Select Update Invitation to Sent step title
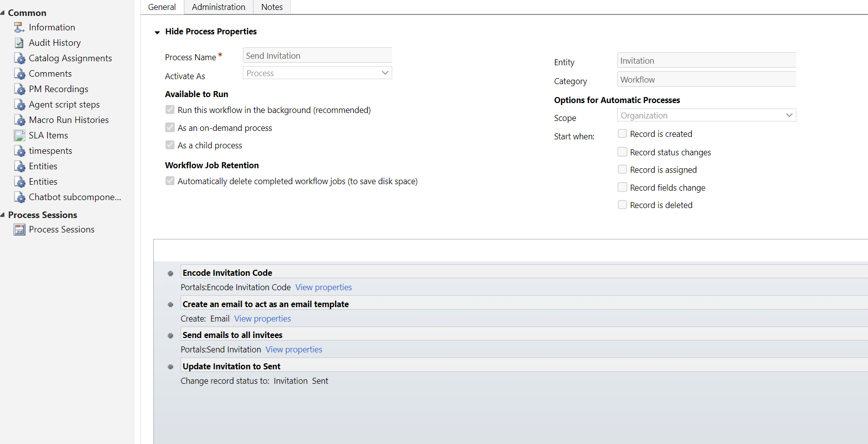Viewport: 868px width, 444px height. coord(231,366)
